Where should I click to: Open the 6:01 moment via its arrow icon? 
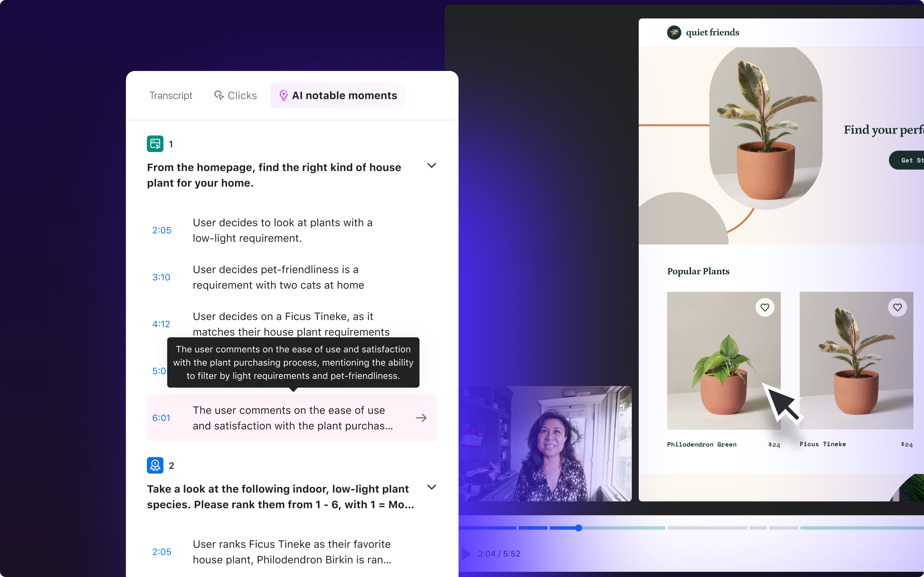coord(421,418)
